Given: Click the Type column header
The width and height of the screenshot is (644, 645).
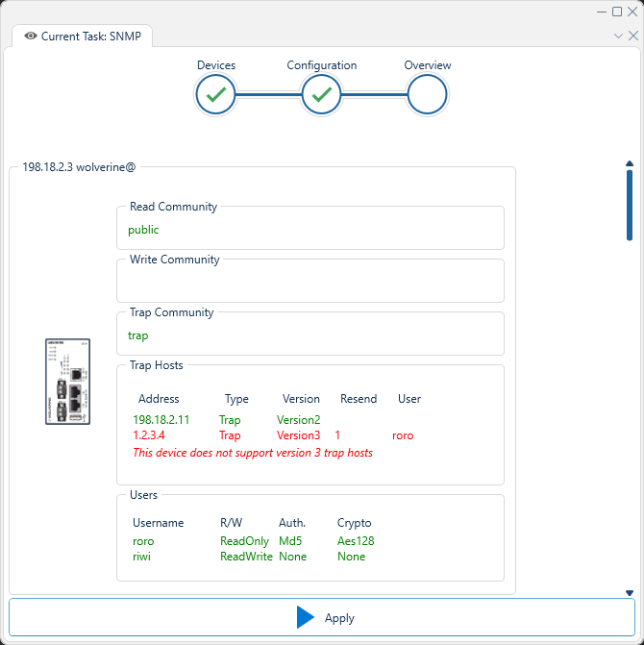Looking at the screenshot, I should pyautogui.click(x=236, y=399).
